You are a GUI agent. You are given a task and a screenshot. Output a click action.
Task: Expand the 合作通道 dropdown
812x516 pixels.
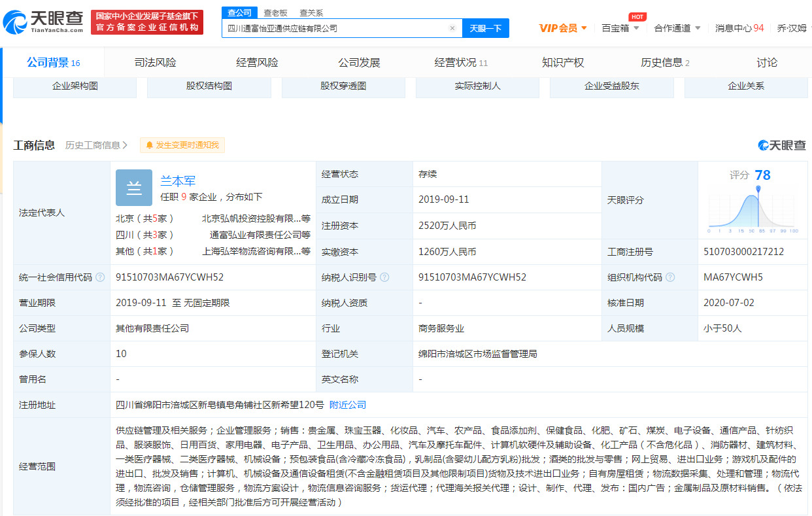click(x=677, y=28)
